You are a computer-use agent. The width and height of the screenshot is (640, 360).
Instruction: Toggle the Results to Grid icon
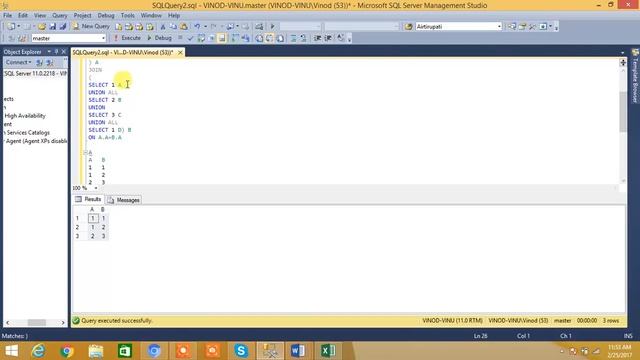click(x=269, y=38)
